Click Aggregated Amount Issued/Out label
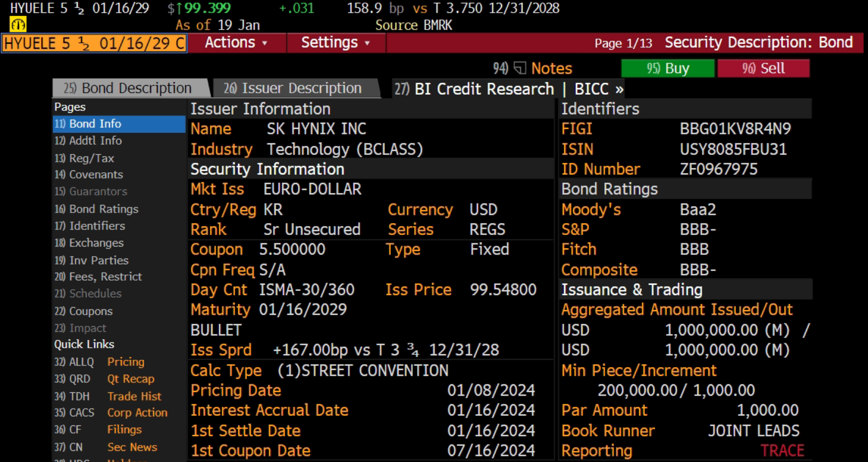Image resolution: width=868 pixels, height=462 pixels. pyautogui.click(x=677, y=310)
